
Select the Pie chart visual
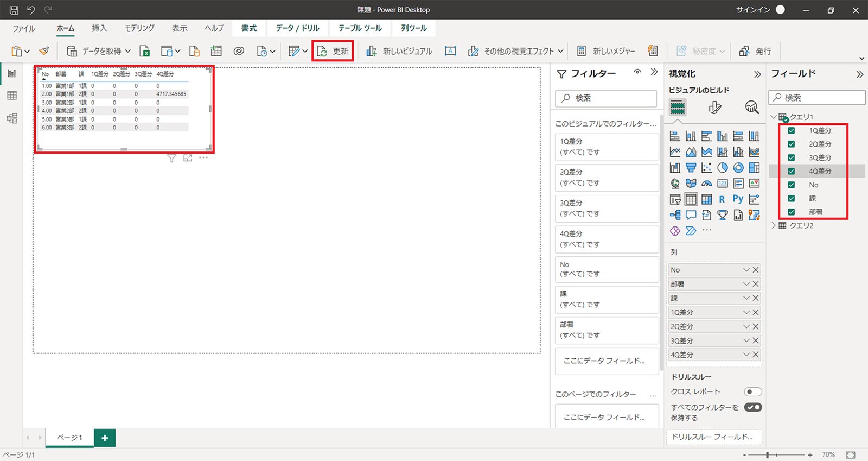click(x=723, y=168)
